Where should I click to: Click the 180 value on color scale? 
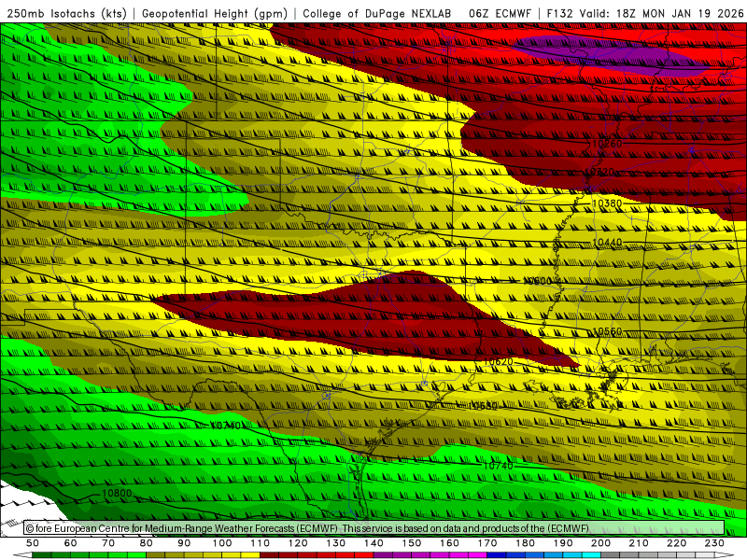(525, 543)
